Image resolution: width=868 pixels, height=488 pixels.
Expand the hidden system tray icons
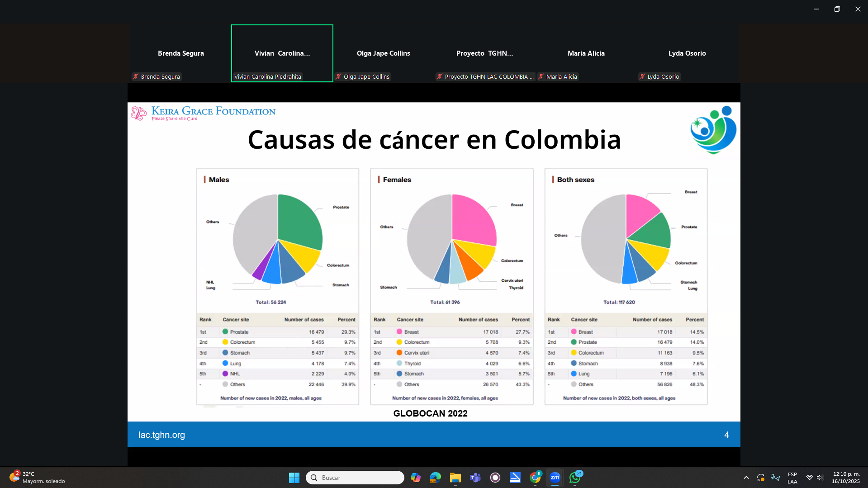pyautogui.click(x=746, y=478)
